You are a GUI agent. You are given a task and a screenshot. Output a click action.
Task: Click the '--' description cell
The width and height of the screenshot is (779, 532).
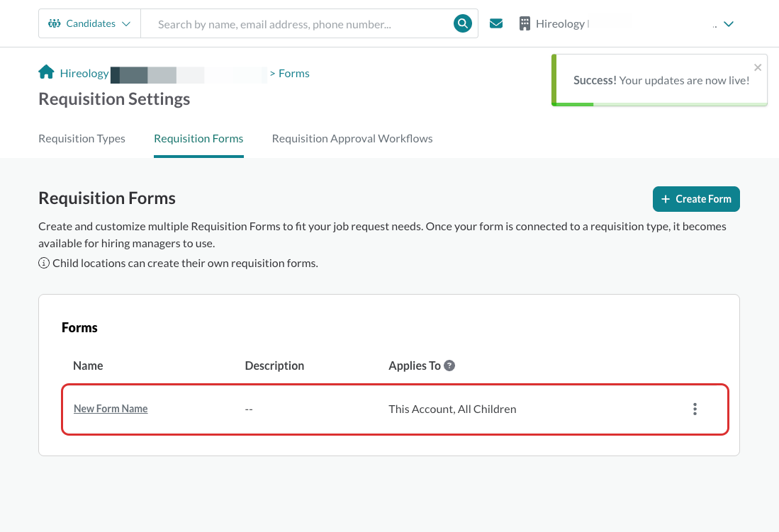pos(249,409)
